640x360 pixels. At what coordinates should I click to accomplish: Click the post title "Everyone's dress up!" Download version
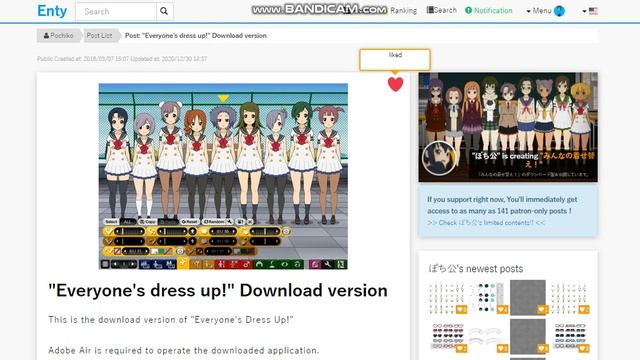click(x=218, y=291)
